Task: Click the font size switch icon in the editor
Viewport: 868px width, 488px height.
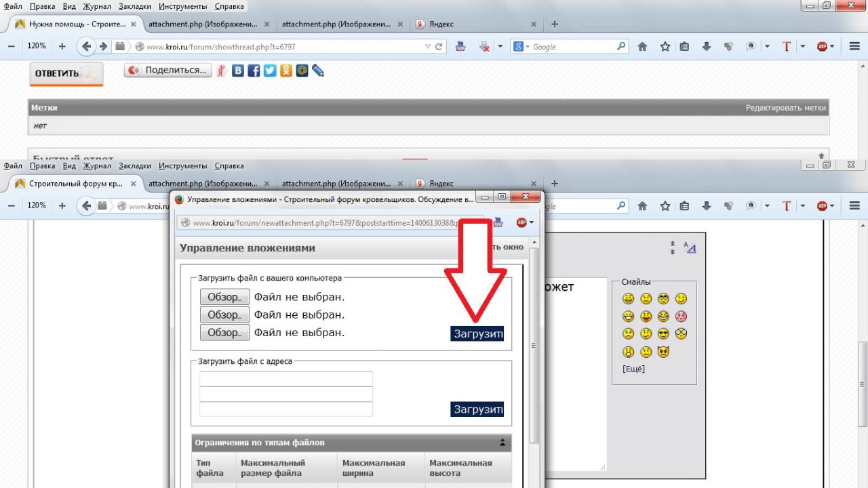Action: 690,247
